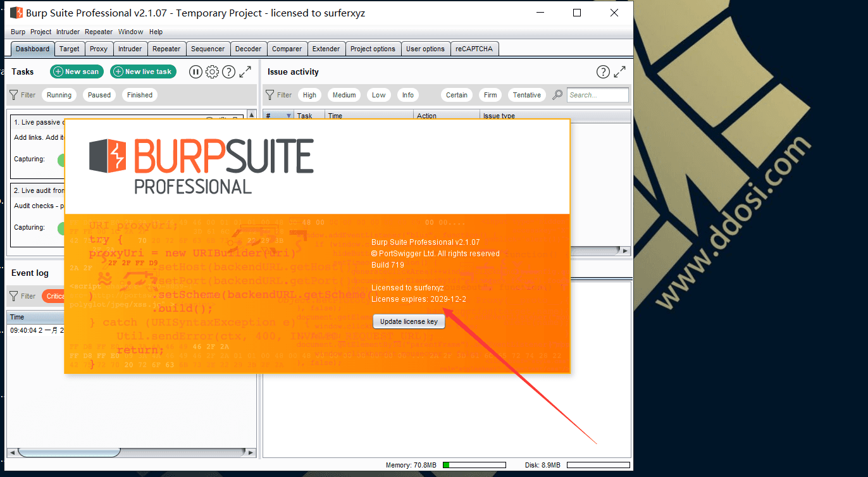This screenshot has width=868, height=477.
Task: Click the Tasks filter funnel icon
Action: (x=13, y=95)
